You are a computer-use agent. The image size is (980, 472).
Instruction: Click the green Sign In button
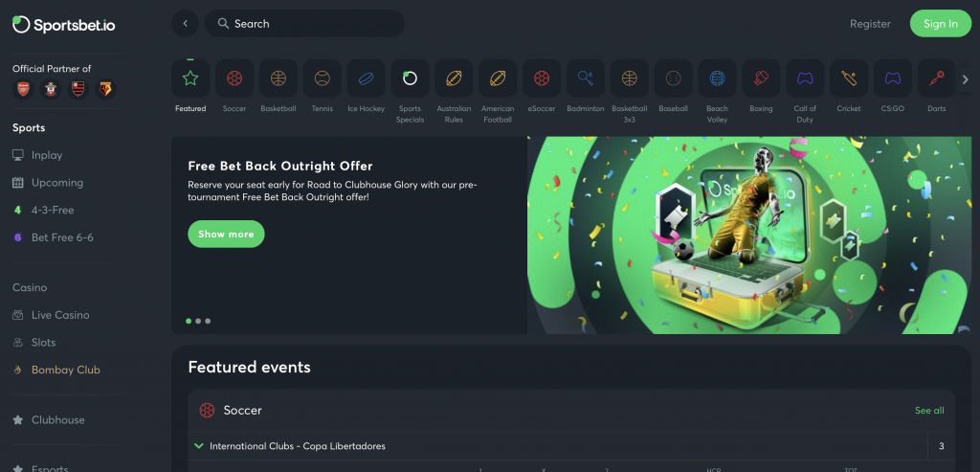[x=940, y=24]
